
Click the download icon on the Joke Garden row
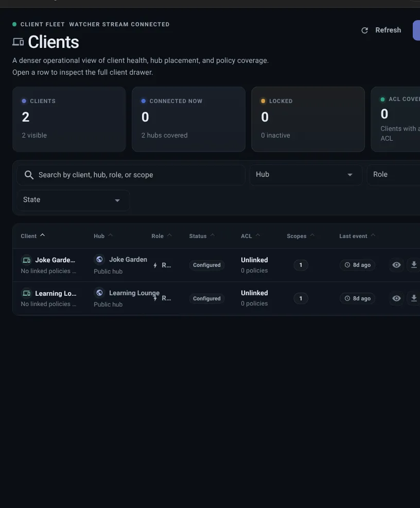tap(414, 264)
